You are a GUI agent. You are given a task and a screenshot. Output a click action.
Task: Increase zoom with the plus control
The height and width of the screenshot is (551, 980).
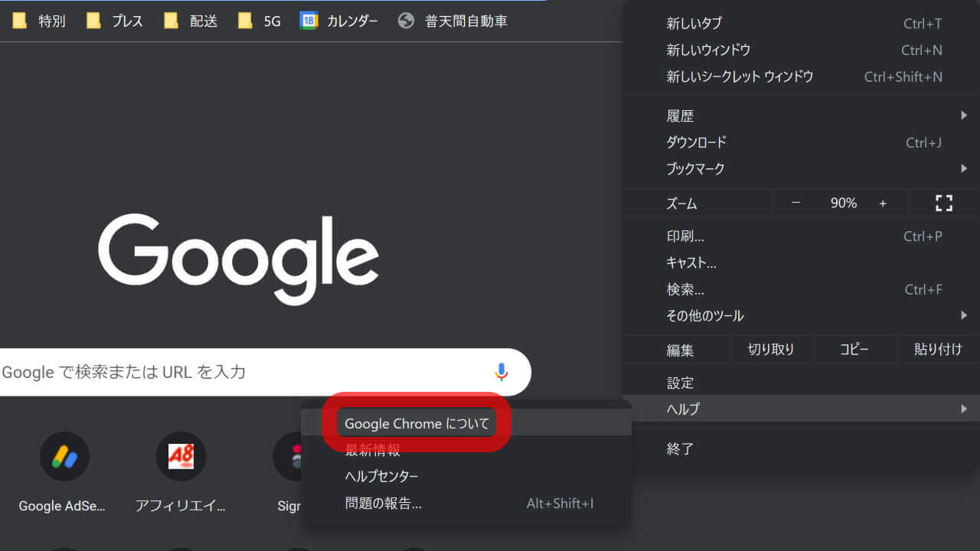pyautogui.click(x=883, y=203)
